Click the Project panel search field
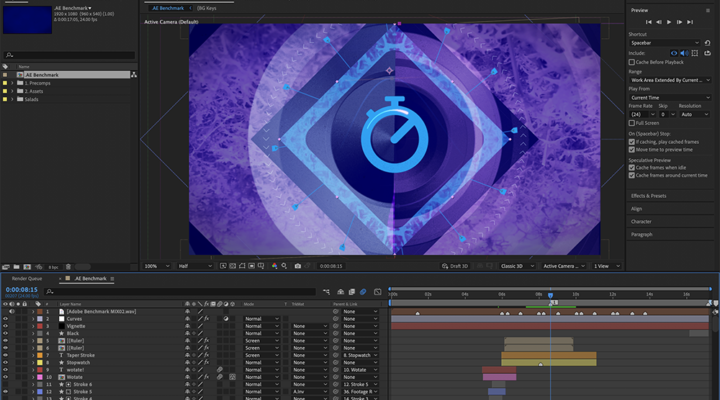Image resolution: width=720 pixels, height=400 pixels. click(69, 55)
